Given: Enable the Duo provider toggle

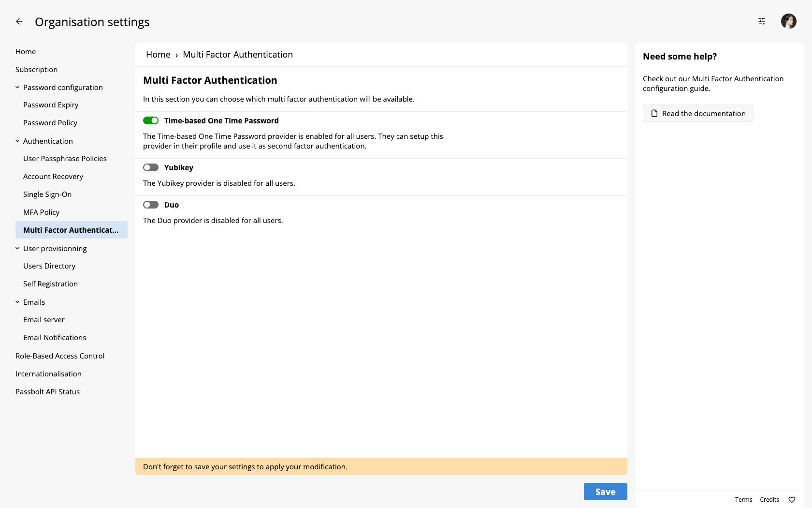Looking at the screenshot, I should click(151, 205).
